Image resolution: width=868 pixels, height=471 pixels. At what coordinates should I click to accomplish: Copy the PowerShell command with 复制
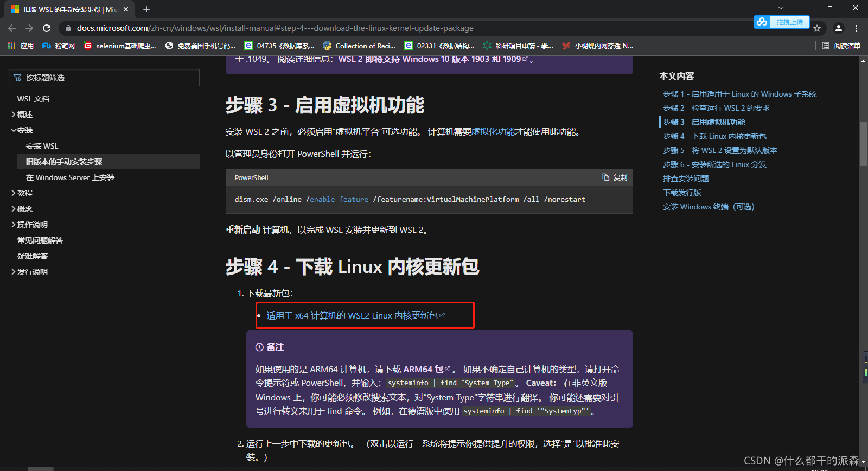coord(615,177)
